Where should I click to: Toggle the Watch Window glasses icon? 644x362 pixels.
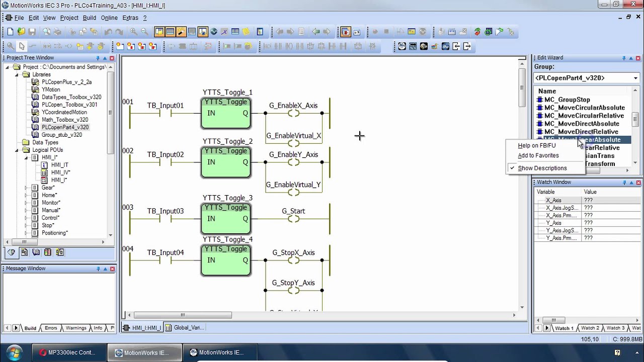pos(202,32)
